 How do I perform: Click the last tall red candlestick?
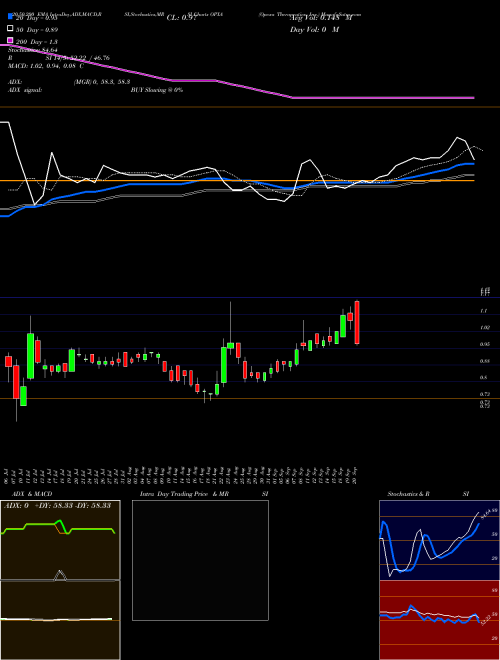pyautogui.click(x=357, y=322)
